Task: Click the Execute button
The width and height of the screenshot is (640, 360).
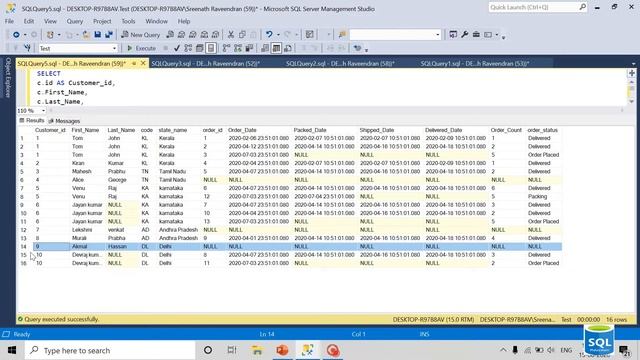Action: 142,48
